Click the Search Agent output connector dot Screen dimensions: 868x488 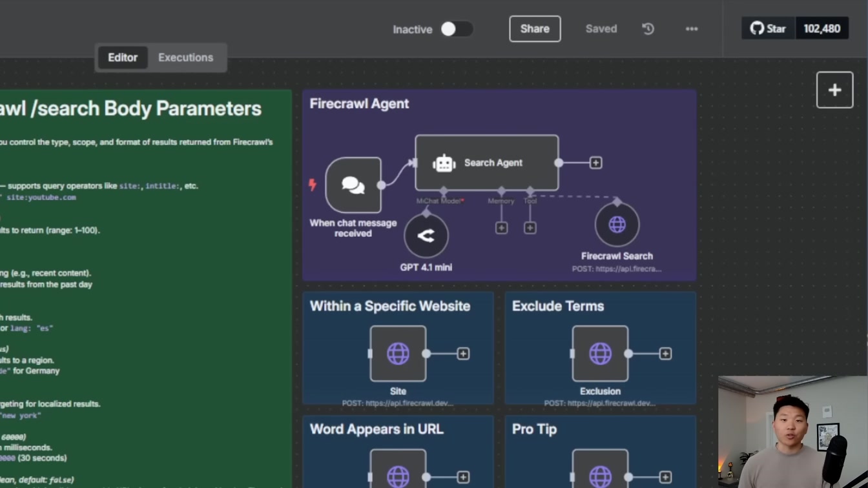559,163
